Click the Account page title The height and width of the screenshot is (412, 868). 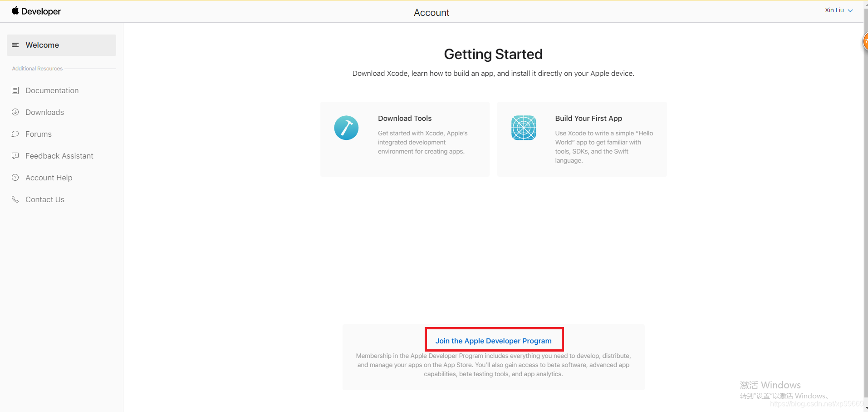432,13
